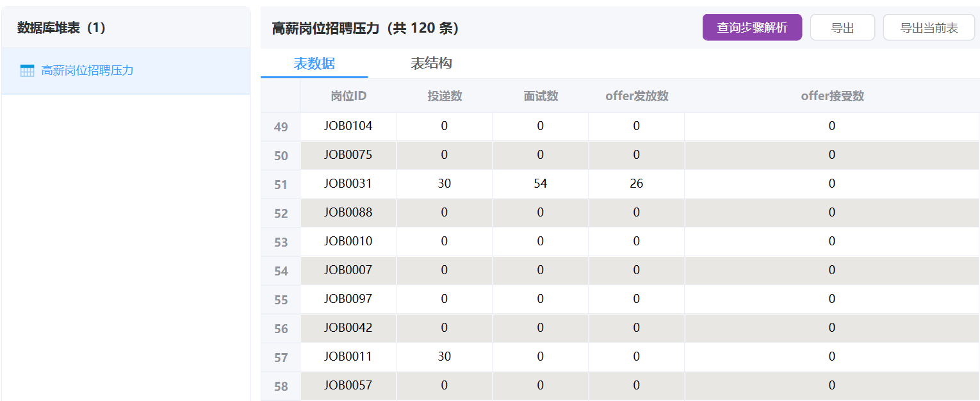
Task: Click offer发放数 value 26 for JOB0031
Action: [636, 184]
